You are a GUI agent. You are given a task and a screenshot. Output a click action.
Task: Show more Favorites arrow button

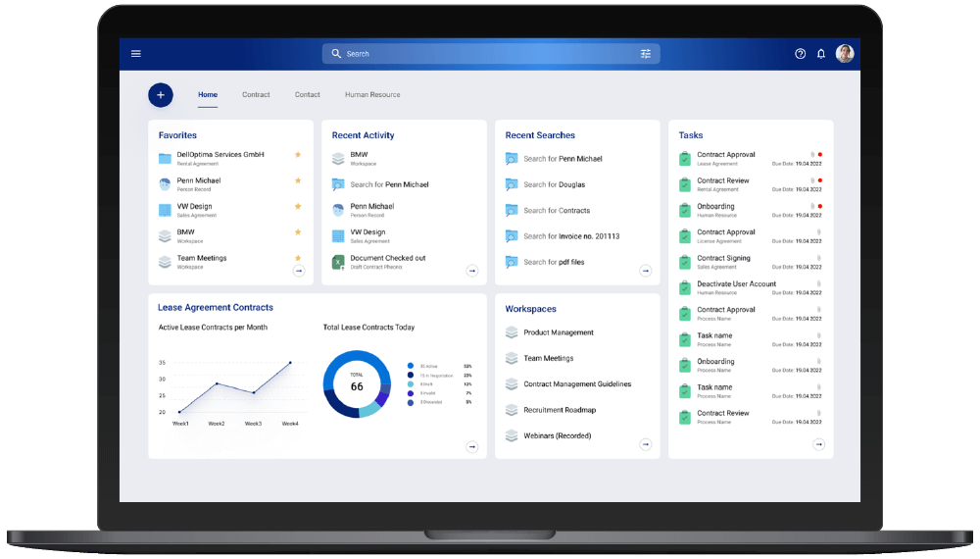299,271
